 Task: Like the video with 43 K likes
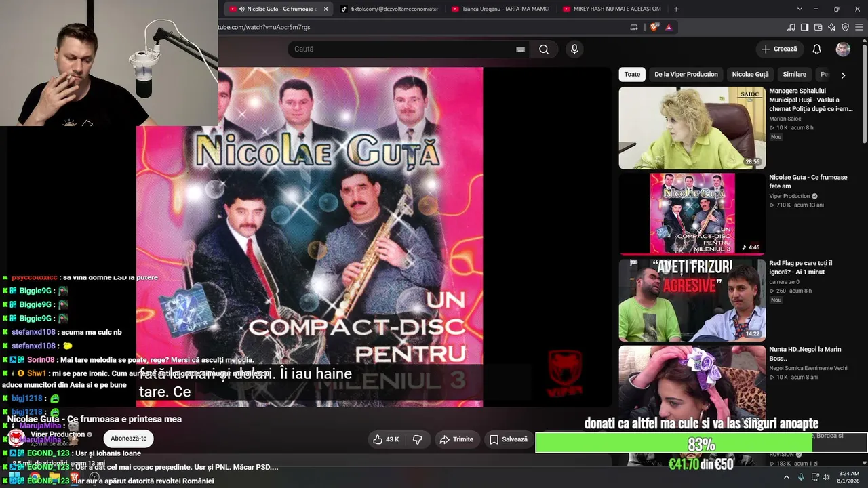pyautogui.click(x=385, y=439)
